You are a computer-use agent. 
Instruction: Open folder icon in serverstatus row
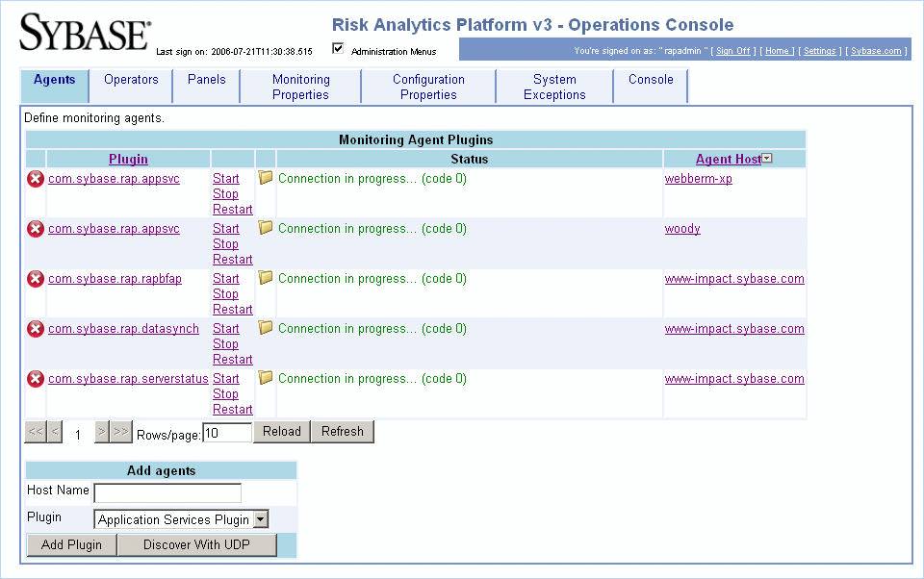point(266,378)
